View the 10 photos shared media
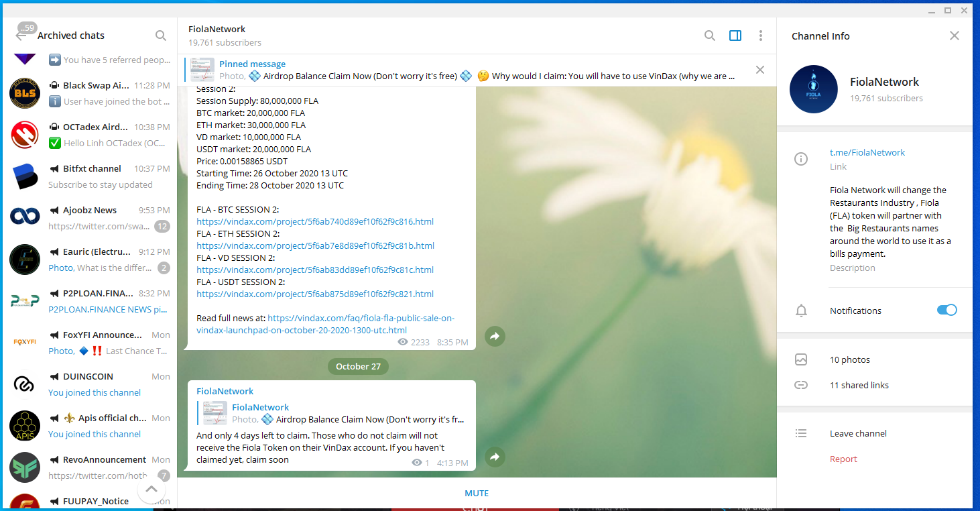This screenshot has height=511, width=980. [x=850, y=359]
